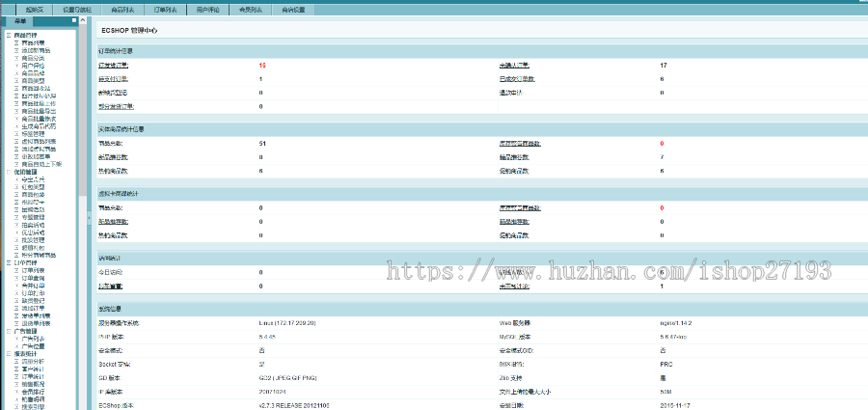
Task: Open the 用户评论 top tab
Action: click(x=207, y=10)
